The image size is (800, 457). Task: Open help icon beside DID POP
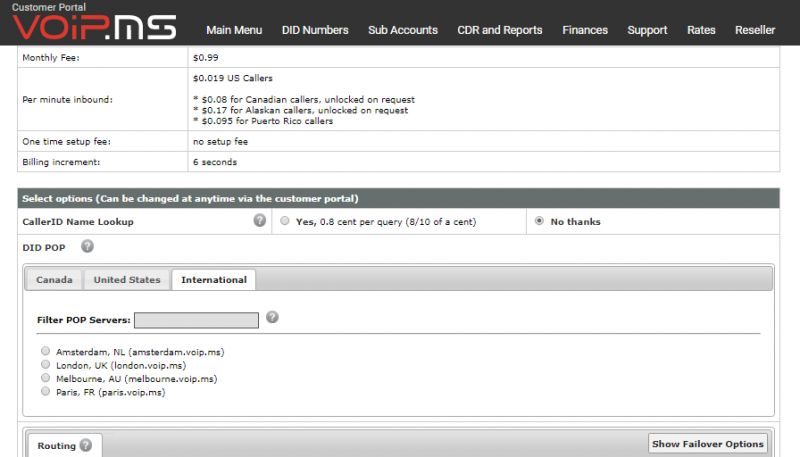[87, 246]
